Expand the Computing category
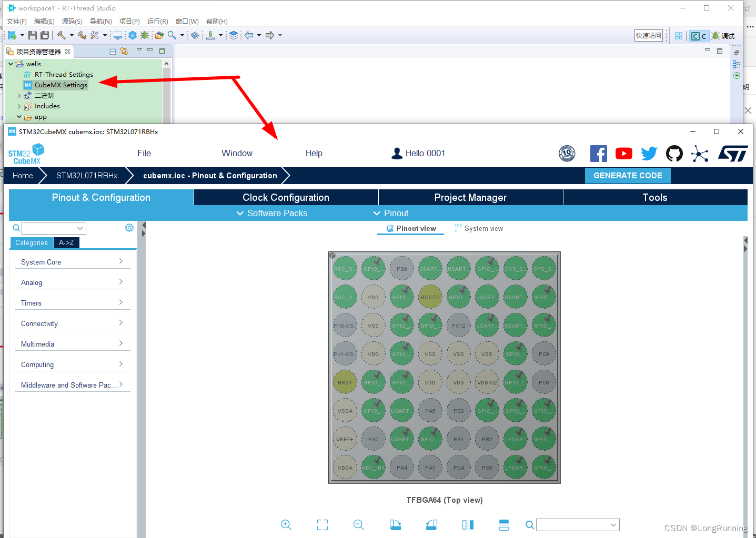 (73, 364)
